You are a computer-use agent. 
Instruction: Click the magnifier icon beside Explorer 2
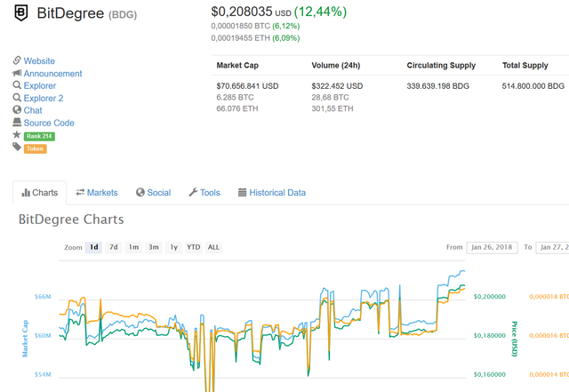pos(17,98)
